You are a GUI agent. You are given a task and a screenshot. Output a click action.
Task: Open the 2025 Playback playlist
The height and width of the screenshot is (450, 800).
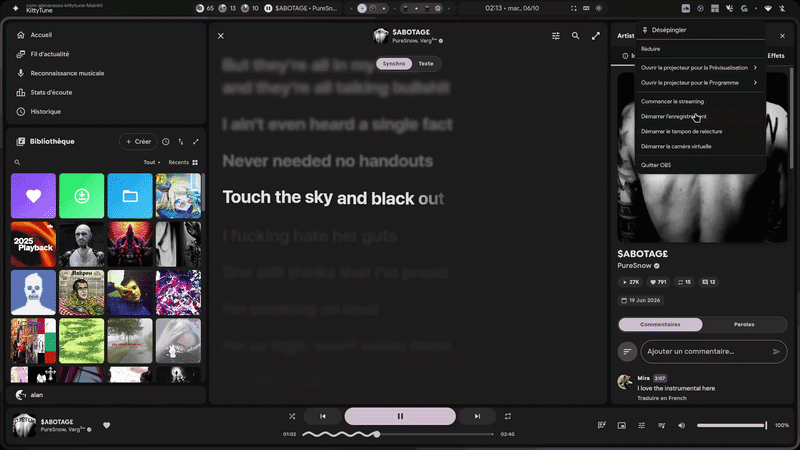pyautogui.click(x=33, y=244)
